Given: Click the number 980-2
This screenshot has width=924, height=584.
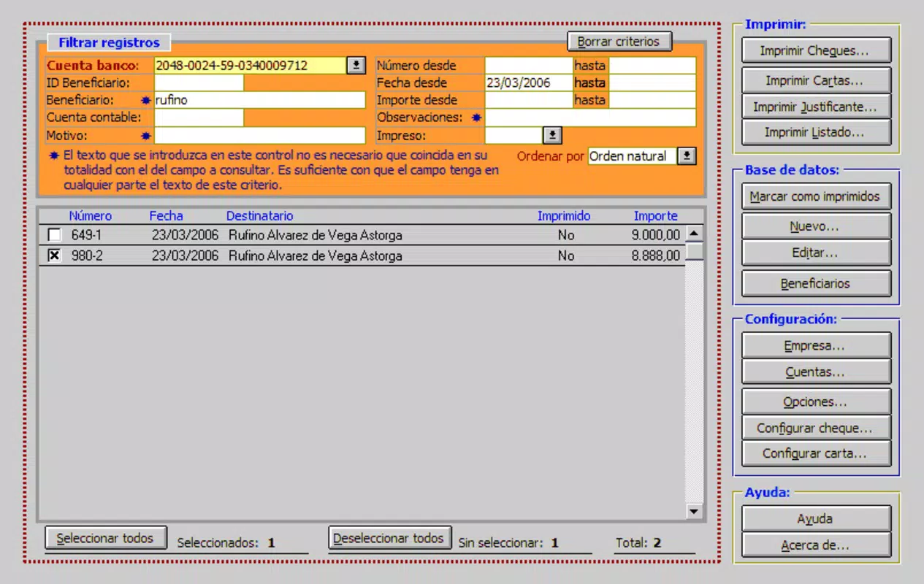Looking at the screenshot, I should click(x=88, y=255).
